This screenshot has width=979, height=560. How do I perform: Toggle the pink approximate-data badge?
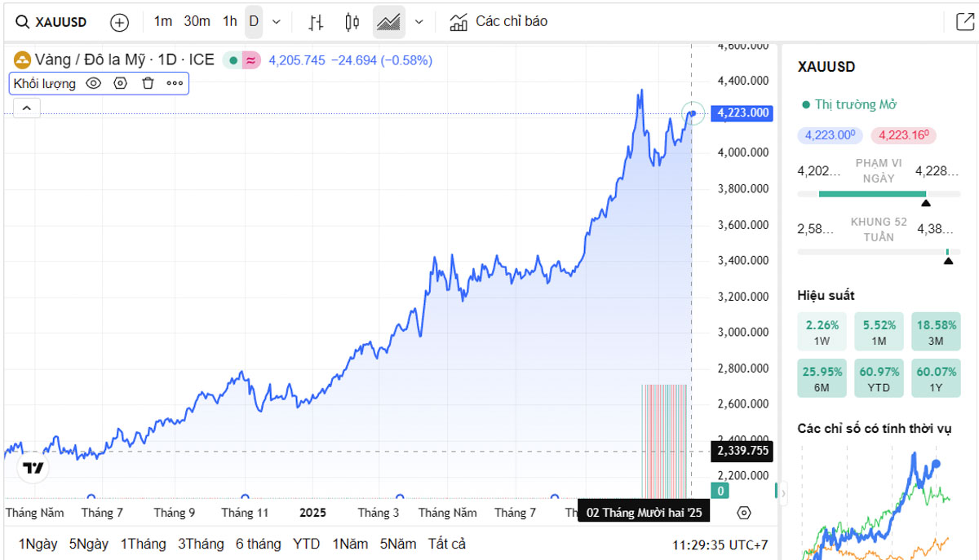(252, 60)
